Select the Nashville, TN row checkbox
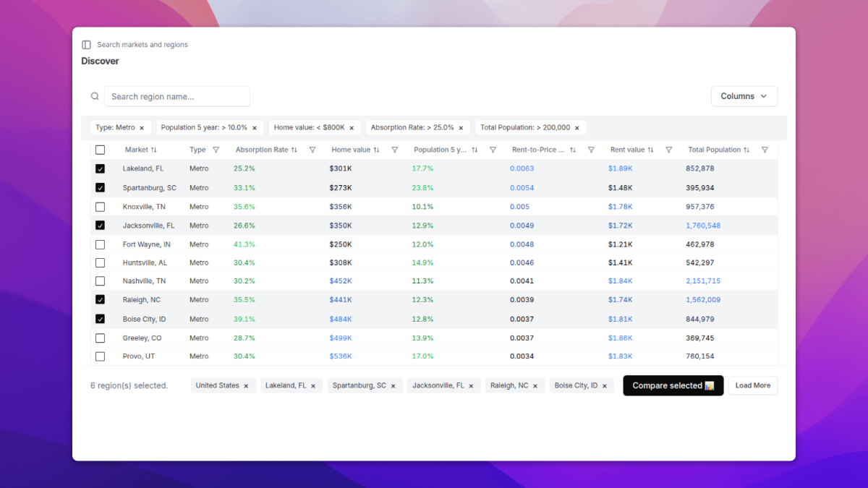The image size is (868, 488). (101, 281)
